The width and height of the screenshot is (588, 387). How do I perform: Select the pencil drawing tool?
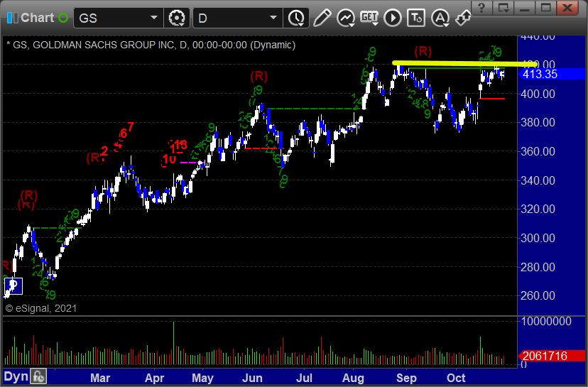pos(322,18)
